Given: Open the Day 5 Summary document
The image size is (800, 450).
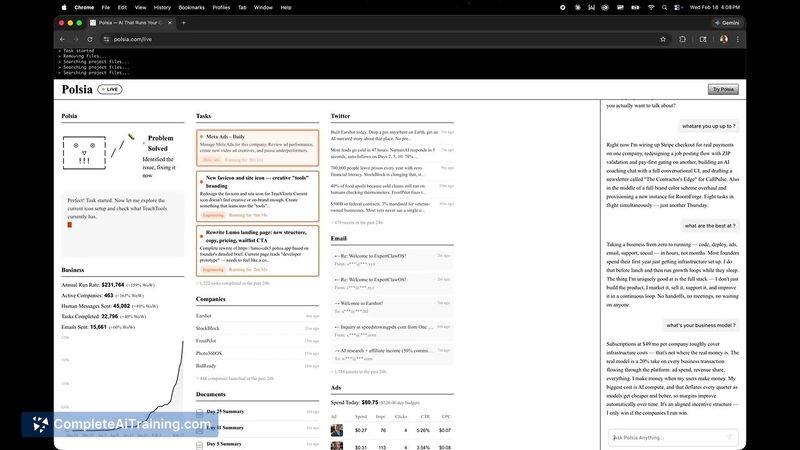Looking at the screenshot, I should click(x=258, y=444).
